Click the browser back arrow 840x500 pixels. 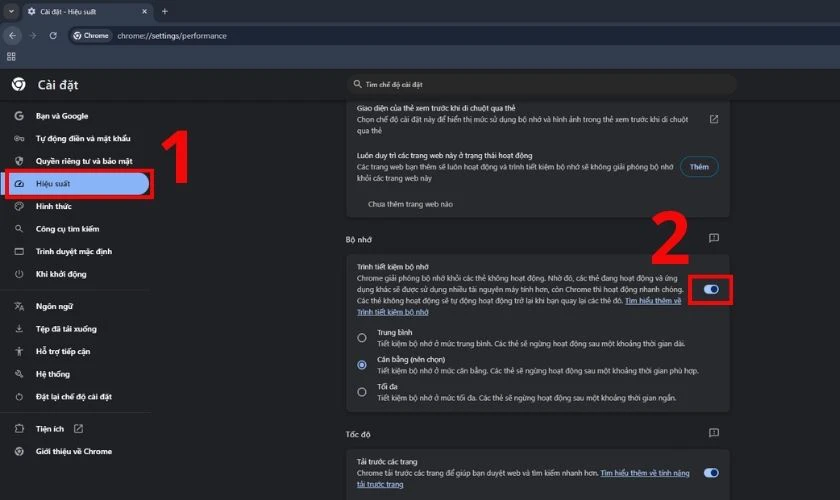pos(12,35)
